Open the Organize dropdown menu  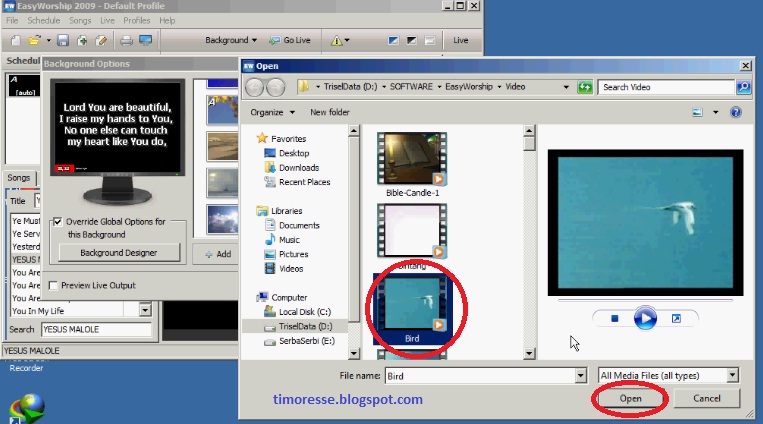click(272, 112)
